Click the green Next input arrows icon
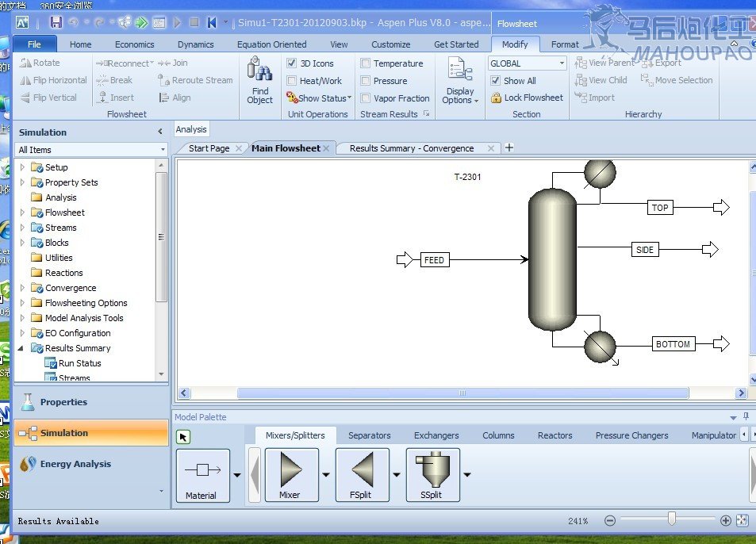The image size is (756, 544). click(x=141, y=22)
